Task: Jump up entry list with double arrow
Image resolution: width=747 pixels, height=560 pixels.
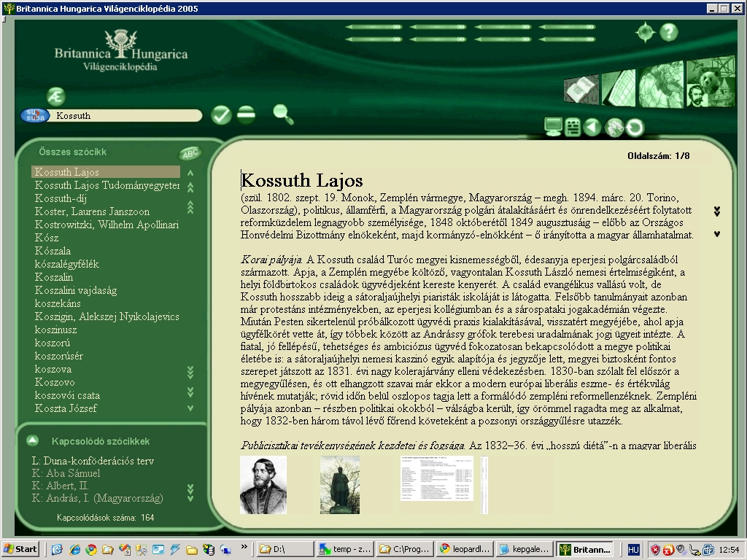Action: pos(190,187)
